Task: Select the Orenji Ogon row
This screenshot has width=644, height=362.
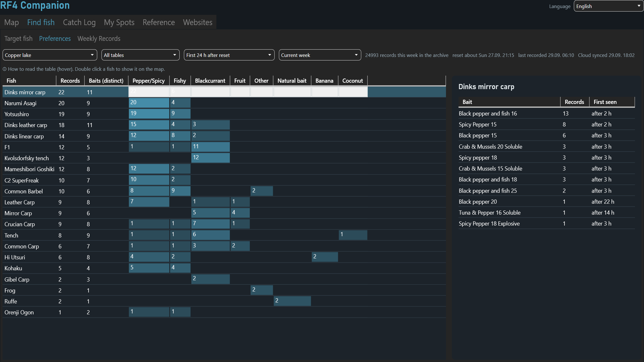Action: (x=224, y=312)
